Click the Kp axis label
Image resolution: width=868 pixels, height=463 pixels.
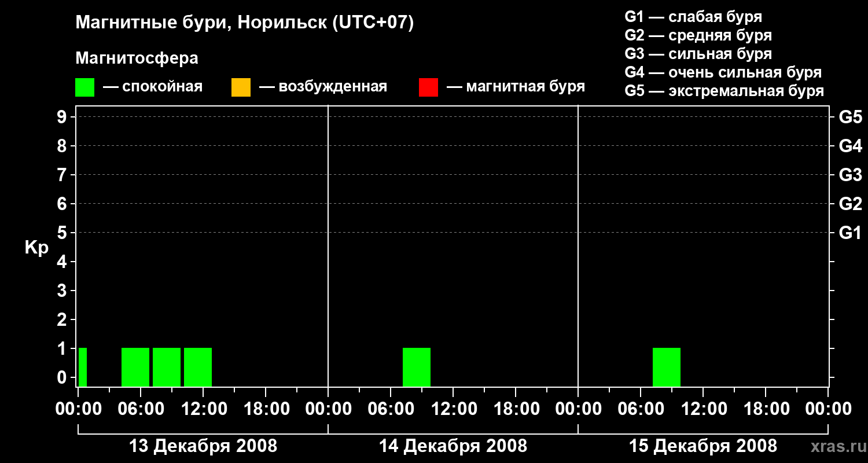click(x=36, y=248)
